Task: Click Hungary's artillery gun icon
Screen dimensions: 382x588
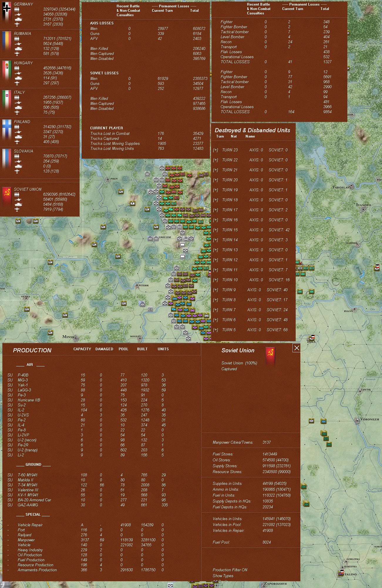Action: pyautogui.click(x=18, y=73)
